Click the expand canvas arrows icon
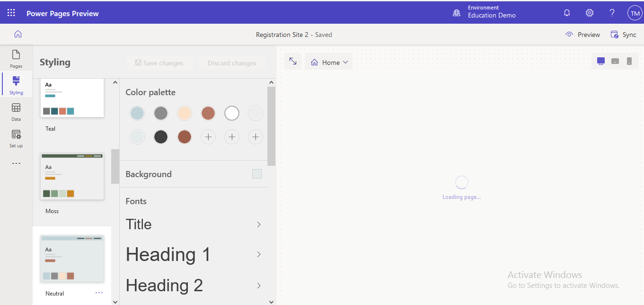This screenshot has height=305, width=644. click(292, 61)
